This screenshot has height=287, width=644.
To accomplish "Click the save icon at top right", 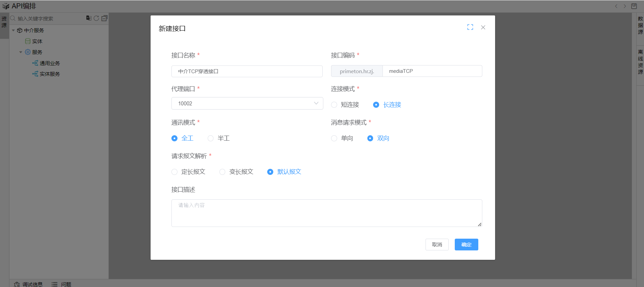I will [x=634, y=6].
